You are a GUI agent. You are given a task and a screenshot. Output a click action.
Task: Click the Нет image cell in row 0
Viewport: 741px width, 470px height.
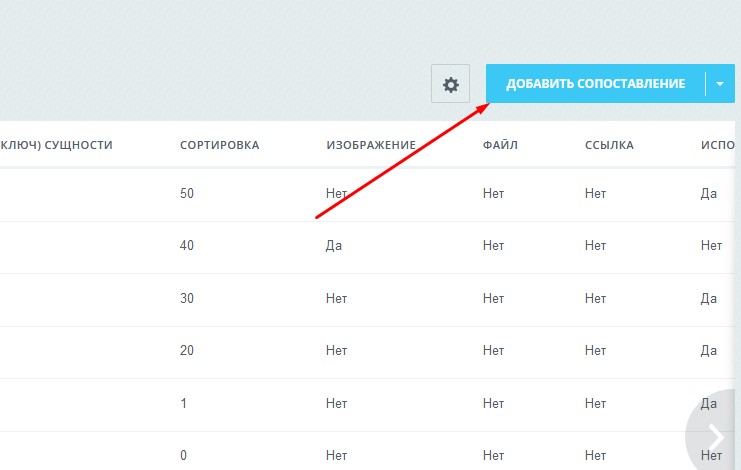(336, 455)
